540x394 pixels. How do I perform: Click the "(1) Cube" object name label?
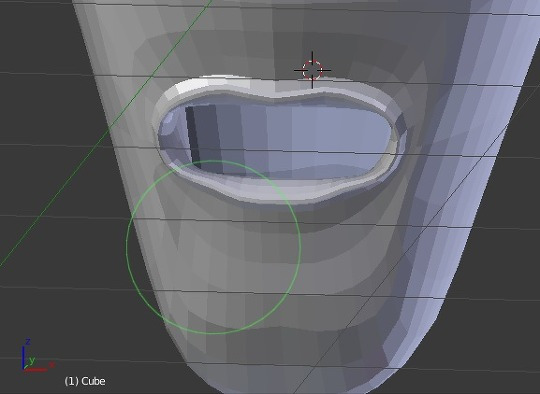(x=85, y=381)
